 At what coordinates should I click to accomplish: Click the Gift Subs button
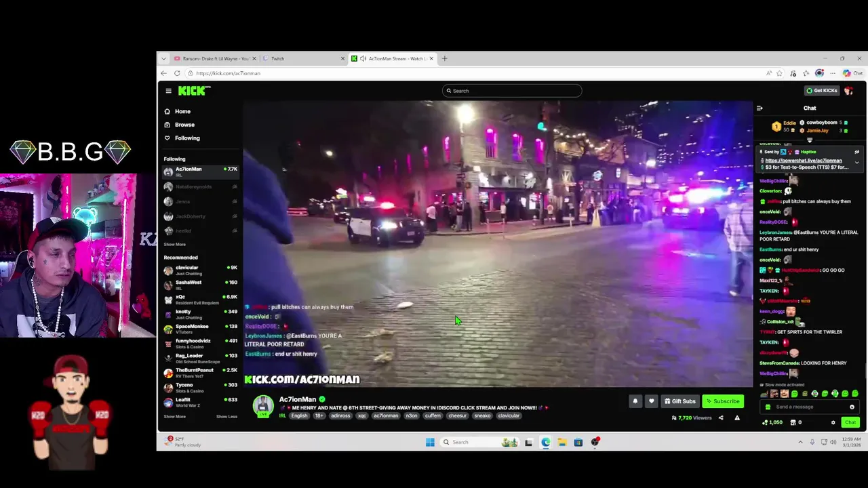(x=680, y=401)
